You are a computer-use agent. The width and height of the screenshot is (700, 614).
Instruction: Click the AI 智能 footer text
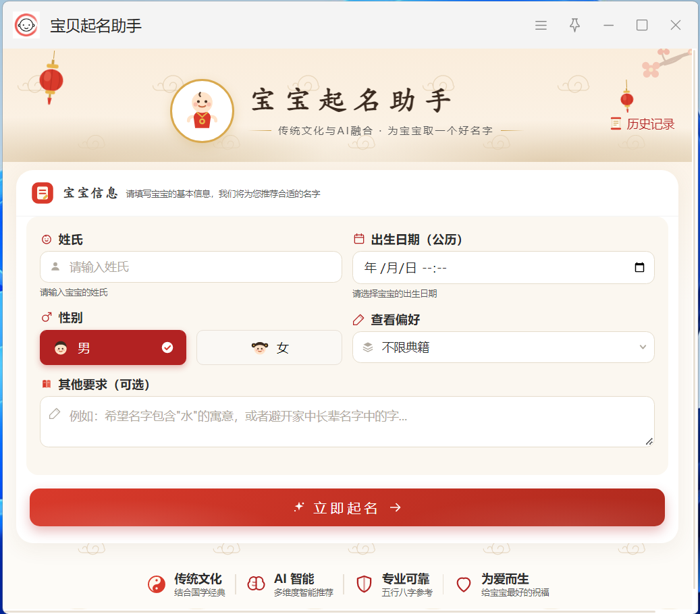[x=294, y=579]
